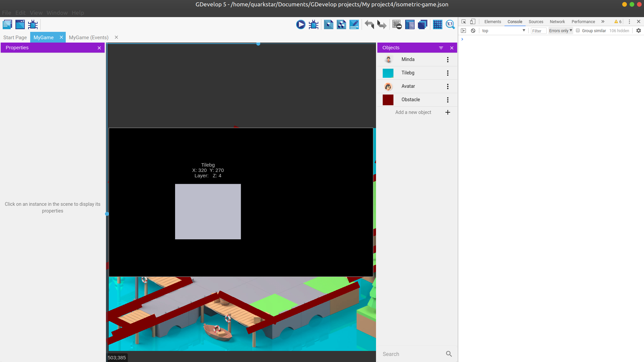Focus the console Filter field
The height and width of the screenshot is (362, 644).
pos(539,31)
